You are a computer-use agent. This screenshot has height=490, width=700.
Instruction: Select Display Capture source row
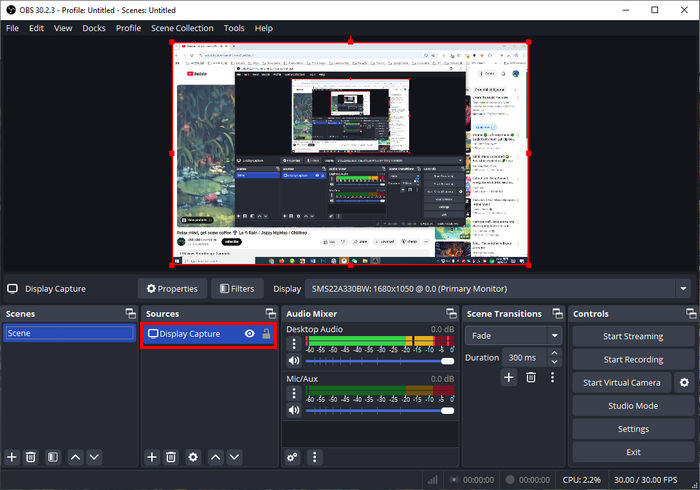pos(208,334)
